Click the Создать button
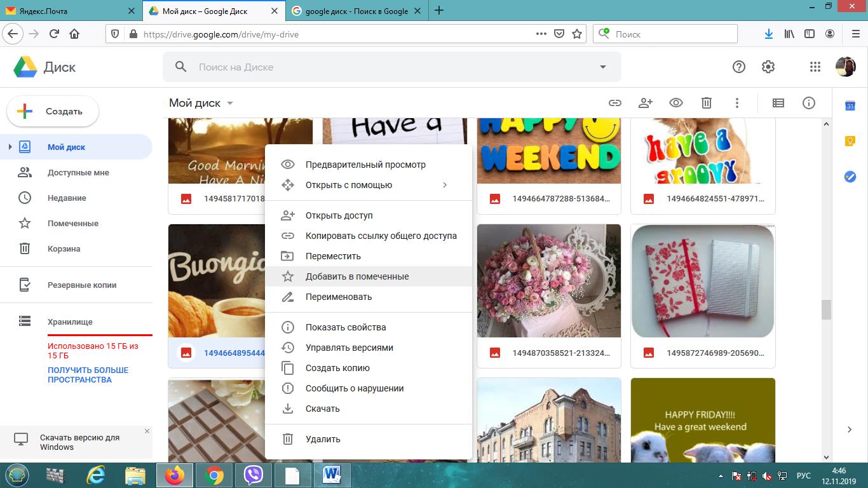The height and width of the screenshot is (488, 868). click(x=53, y=111)
